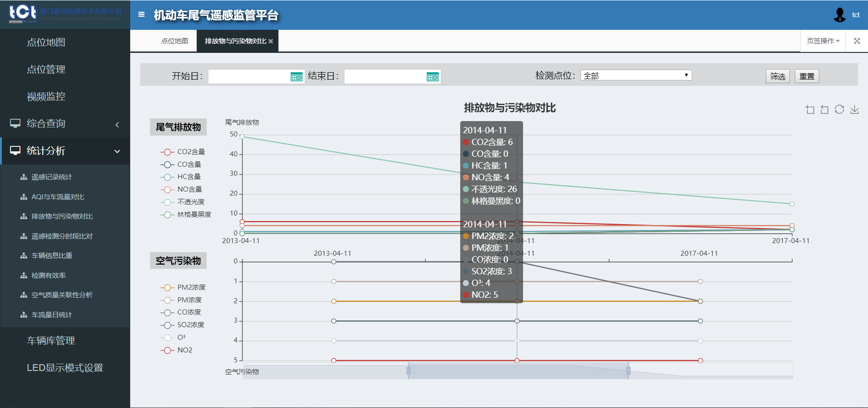This screenshot has width=868, height=408.
Task: Click the chart zoom reset icon
Action: pos(825,109)
